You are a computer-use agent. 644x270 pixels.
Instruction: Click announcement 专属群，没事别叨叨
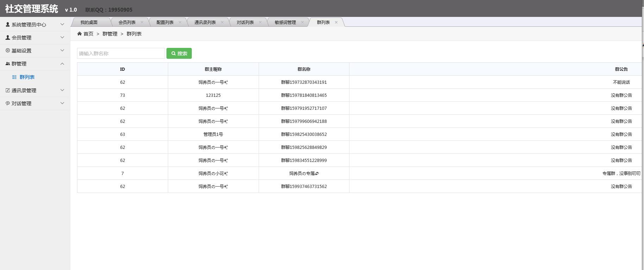pos(621,174)
